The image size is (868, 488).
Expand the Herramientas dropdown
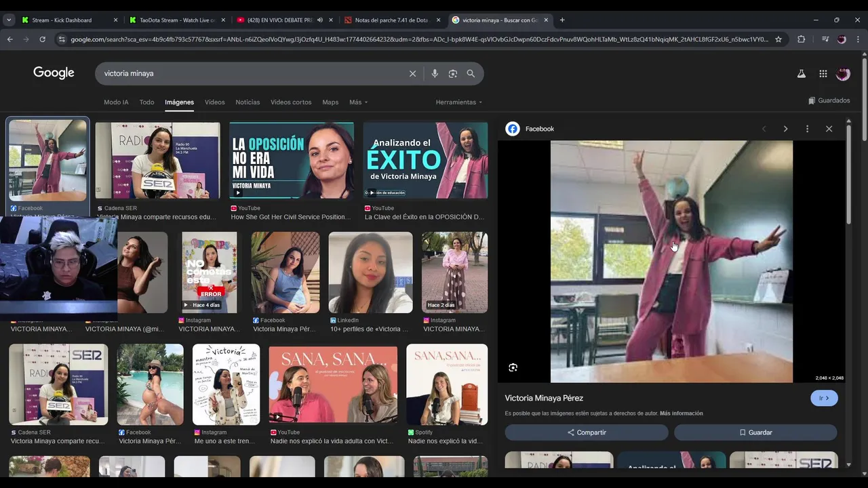point(459,102)
